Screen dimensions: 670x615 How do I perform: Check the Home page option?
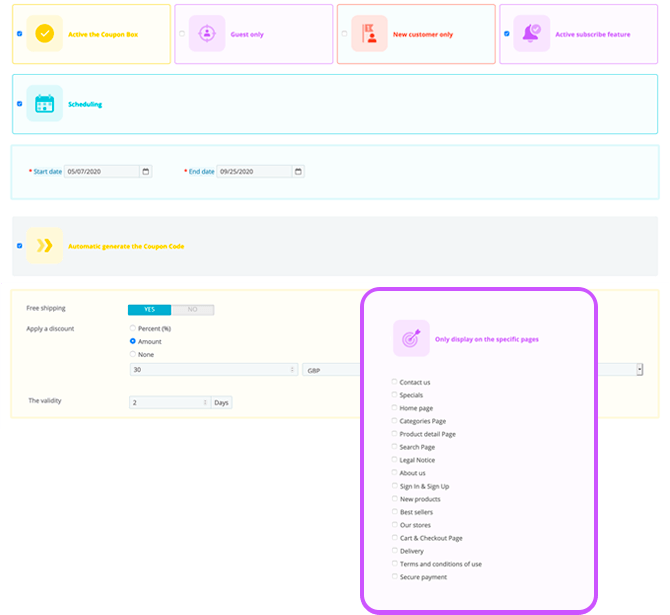[x=394, y=407]
